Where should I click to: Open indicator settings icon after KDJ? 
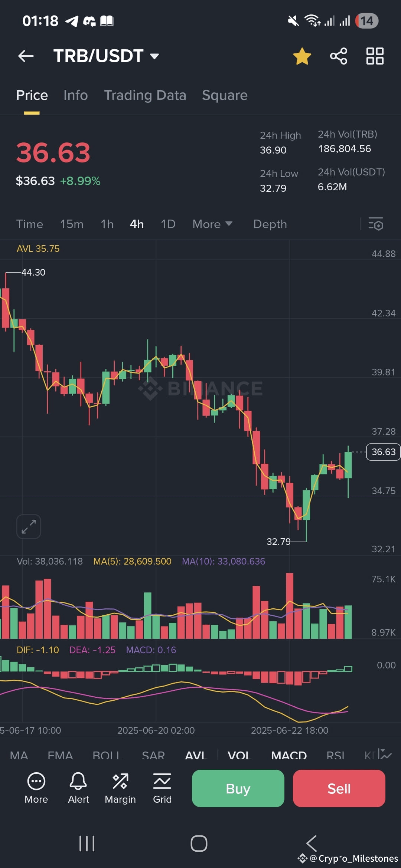click(x=385, y=754)
